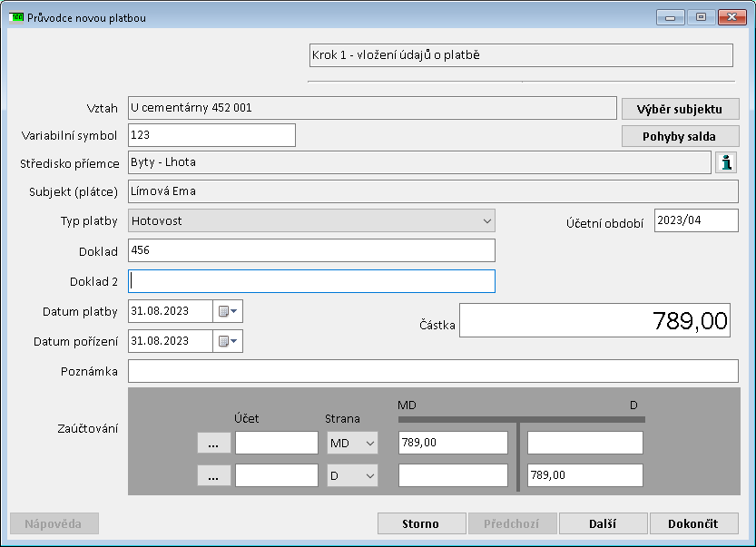
Task: Select the Doklad 2 input field
Action: click(311, 281)
